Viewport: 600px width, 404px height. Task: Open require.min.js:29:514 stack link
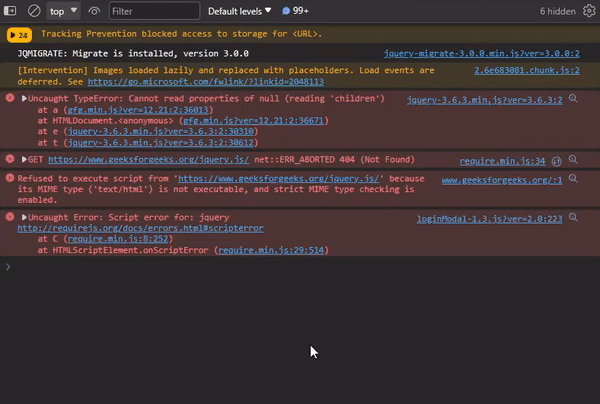point(271,250)
